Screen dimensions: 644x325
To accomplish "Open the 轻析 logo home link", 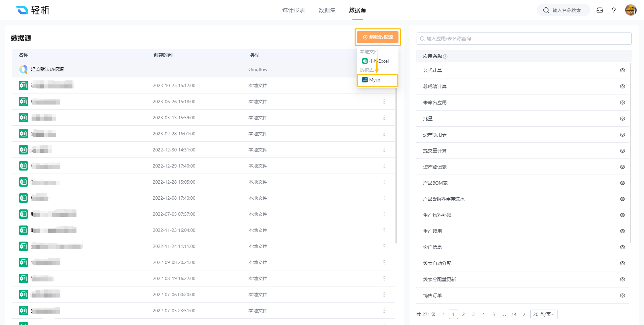I will tap(33, 10).
